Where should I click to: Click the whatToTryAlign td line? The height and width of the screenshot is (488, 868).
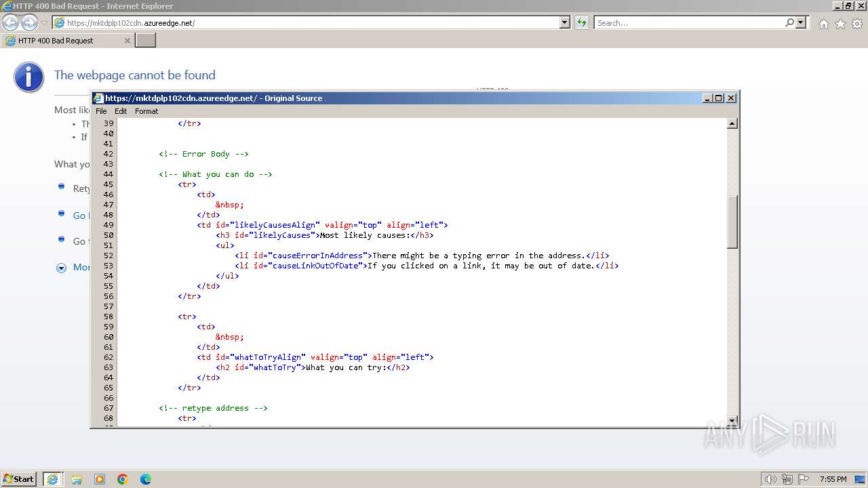tap(315, 357)
